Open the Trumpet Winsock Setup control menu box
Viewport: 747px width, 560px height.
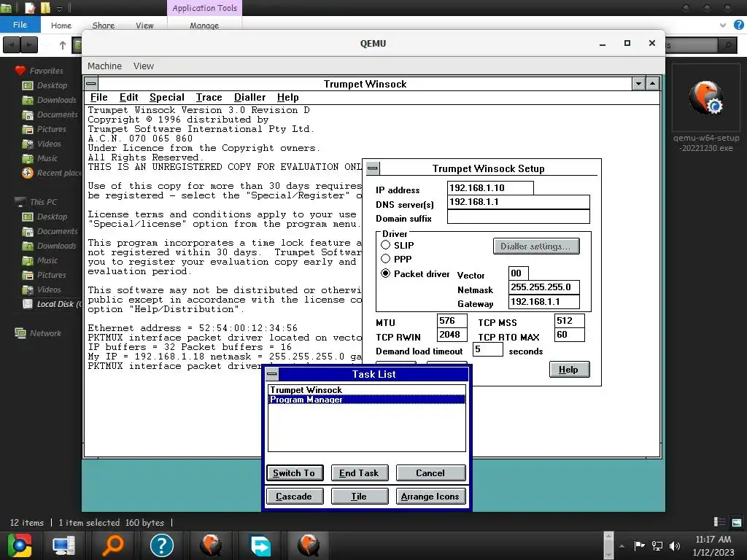(x=373, y=168)
